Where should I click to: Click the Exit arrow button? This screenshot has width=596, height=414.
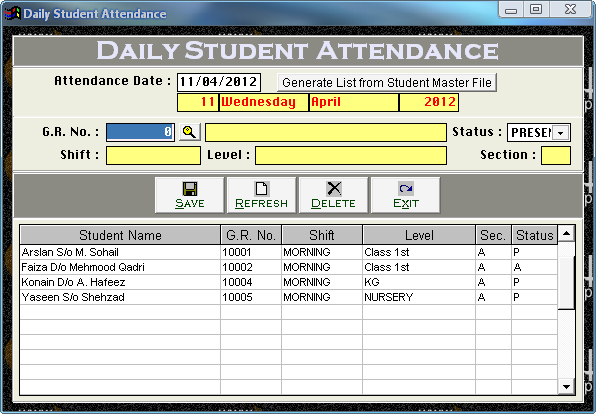click(406, 195)
